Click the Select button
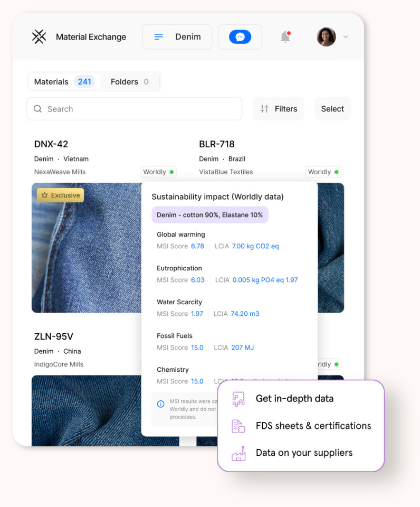 (332, 109)
